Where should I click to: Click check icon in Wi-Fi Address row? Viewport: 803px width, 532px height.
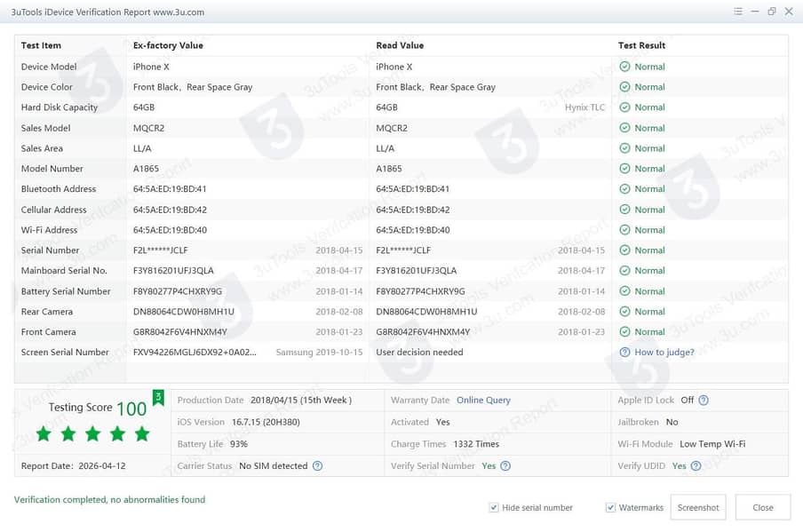[x=624, y=230]
